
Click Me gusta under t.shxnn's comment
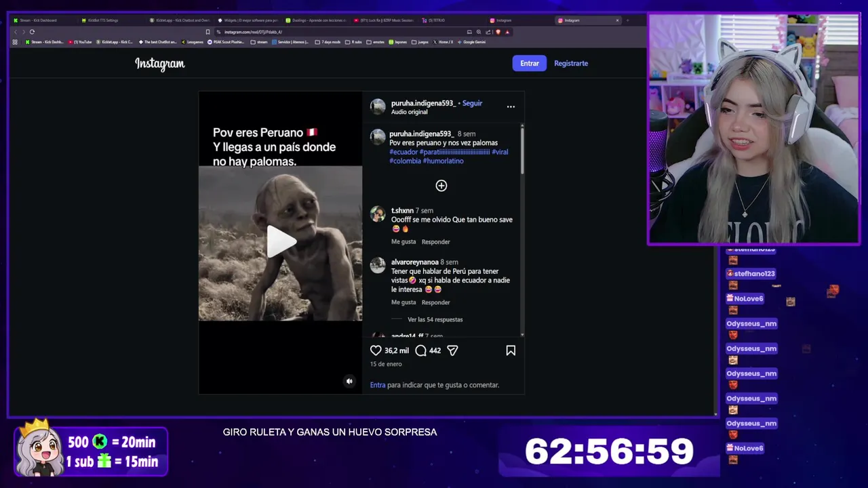pos(403,242)
